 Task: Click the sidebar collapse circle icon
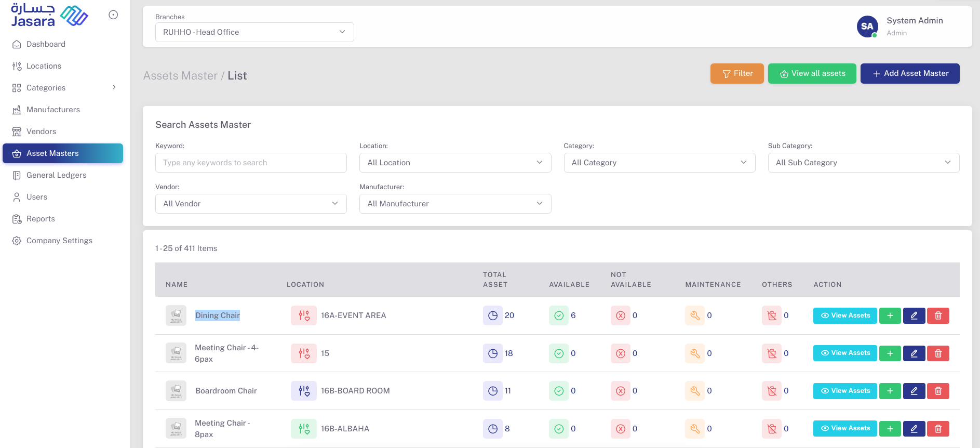[113, 15]
